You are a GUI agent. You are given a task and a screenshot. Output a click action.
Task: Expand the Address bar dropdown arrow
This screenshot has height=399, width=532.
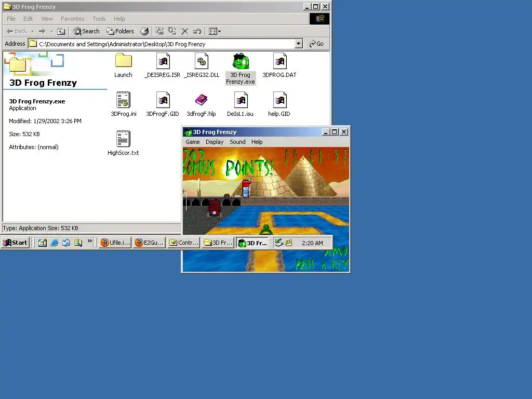pos(298,44)
